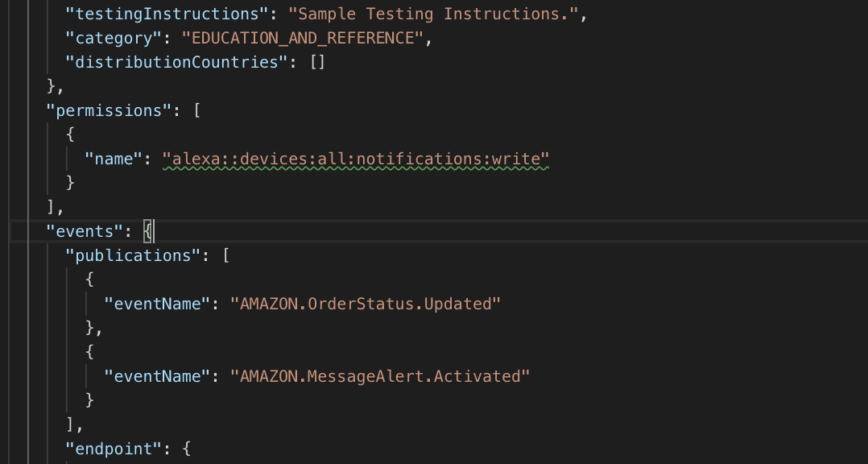Click "eventName" key before AMAZON.OrderStatus.Updated
This screenshot has height=464, width=868.
(x=157, y=304)
